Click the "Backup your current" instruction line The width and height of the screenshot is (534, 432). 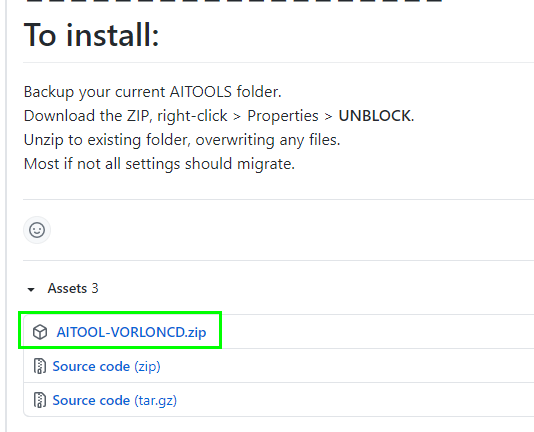click(153, 92)
